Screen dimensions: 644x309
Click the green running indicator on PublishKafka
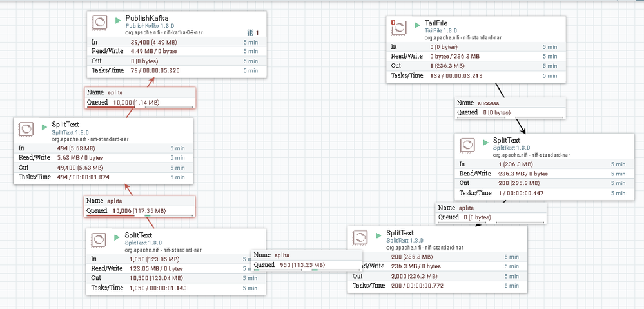click(118, 20)
